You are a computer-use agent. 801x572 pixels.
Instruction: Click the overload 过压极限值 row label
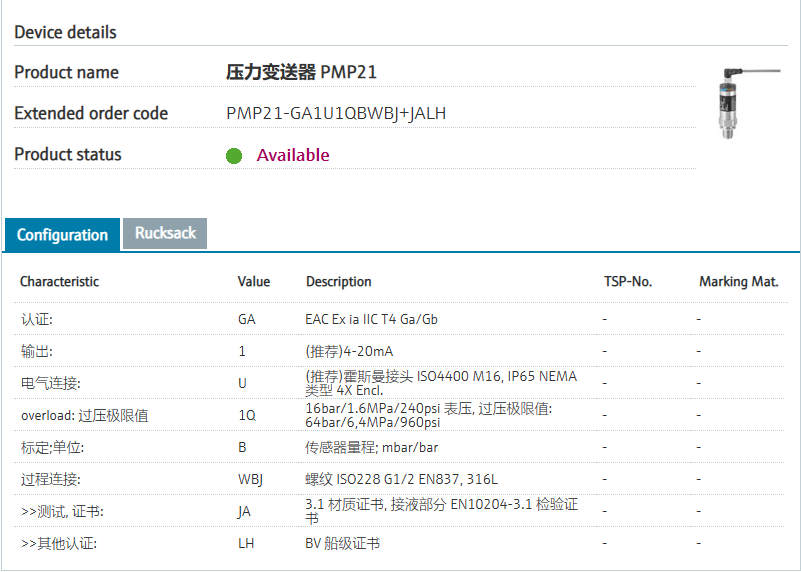tap(84, 415)
